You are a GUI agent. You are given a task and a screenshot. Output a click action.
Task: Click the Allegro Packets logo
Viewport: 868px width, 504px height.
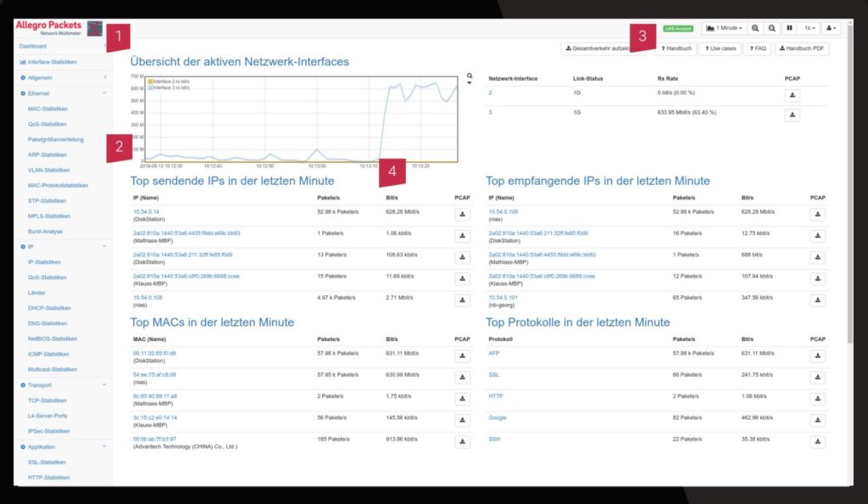coord(49,26)
